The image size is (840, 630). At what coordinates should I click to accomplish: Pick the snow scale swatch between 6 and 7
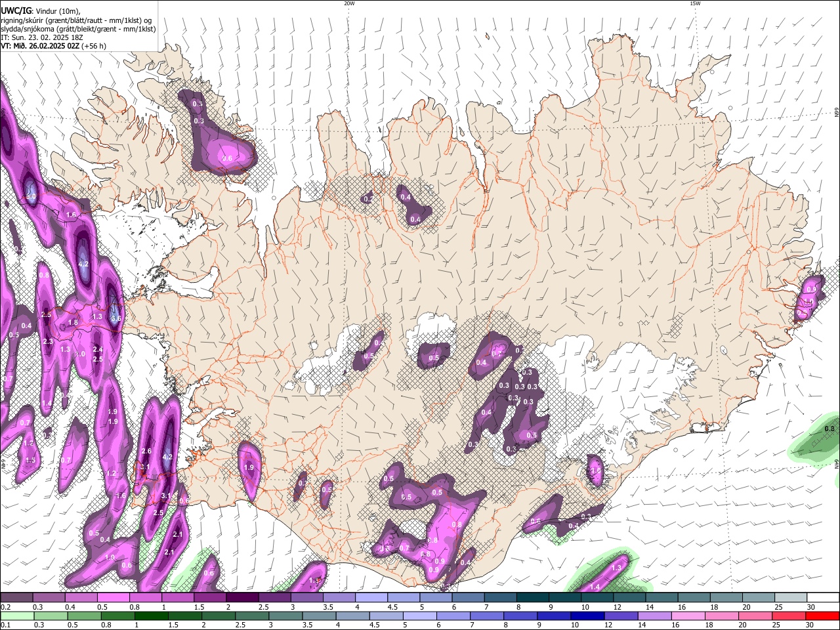(x=467, y=598)
